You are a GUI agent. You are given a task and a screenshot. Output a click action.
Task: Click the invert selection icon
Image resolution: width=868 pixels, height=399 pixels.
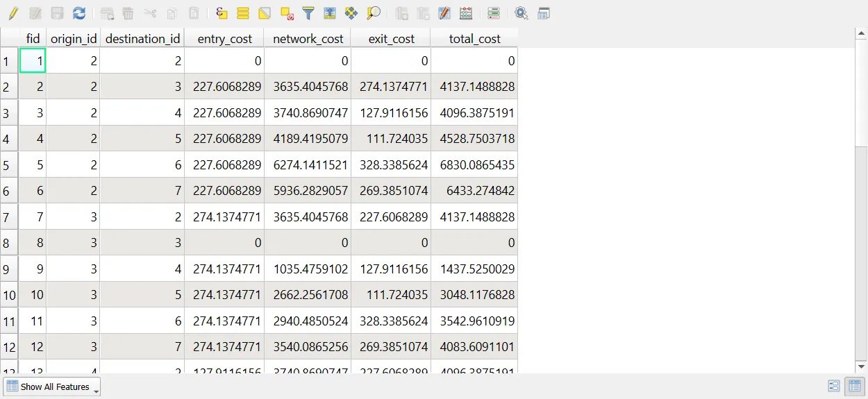265,13
